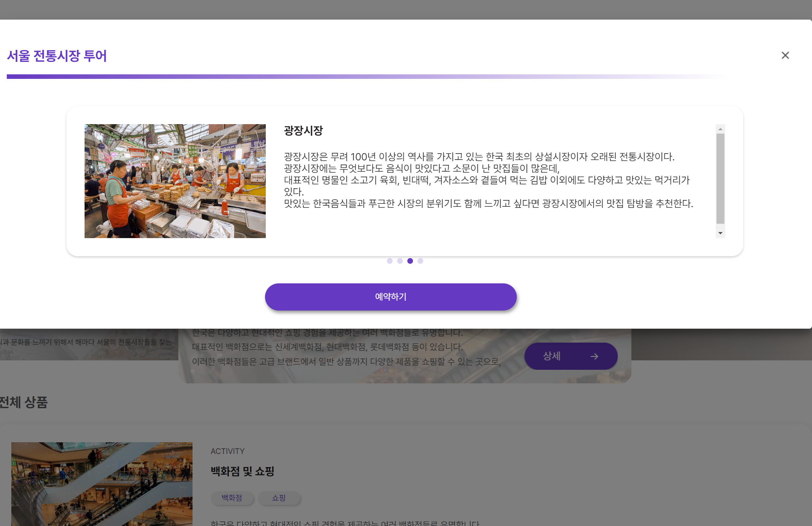Go to the first carousel dot

[x=390, y=261]
